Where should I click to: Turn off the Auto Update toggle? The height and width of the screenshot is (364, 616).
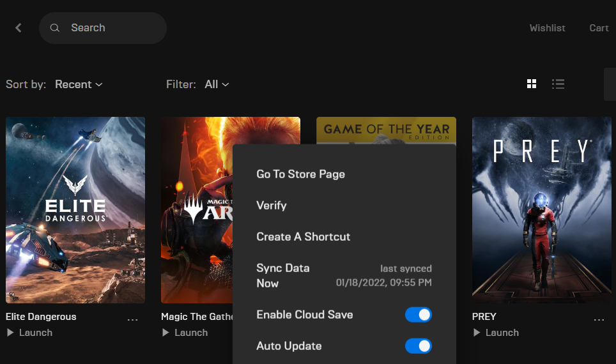pos(419,346)
